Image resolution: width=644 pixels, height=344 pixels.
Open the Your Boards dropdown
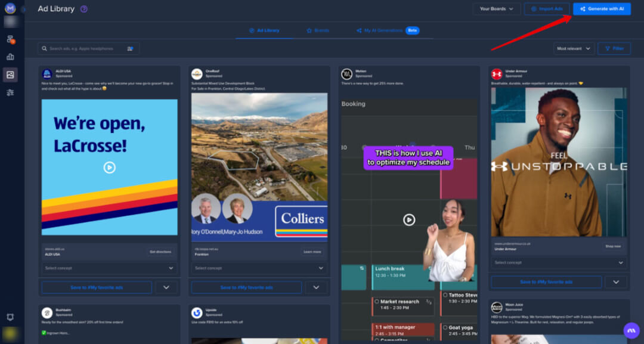pos(497,8)
